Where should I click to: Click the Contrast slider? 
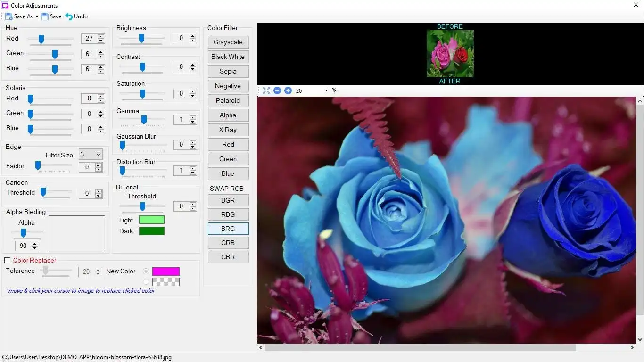click(142, 67)
